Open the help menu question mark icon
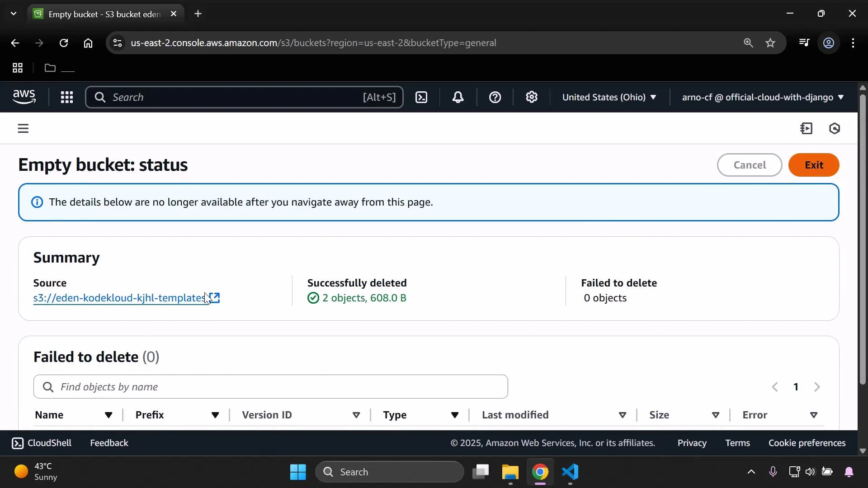Image resolution: width=868 pixels, height=488 pixels. tap(495, 97)
